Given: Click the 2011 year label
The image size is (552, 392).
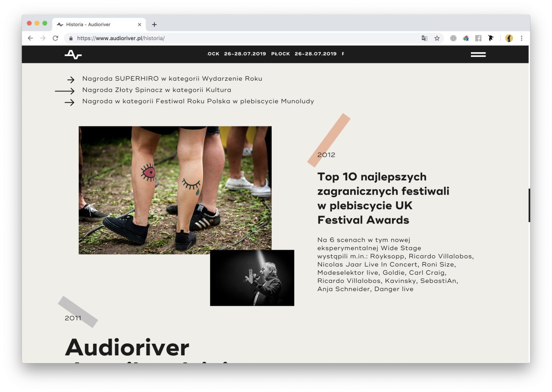Looking at the screenshot, I should [73, 318].
